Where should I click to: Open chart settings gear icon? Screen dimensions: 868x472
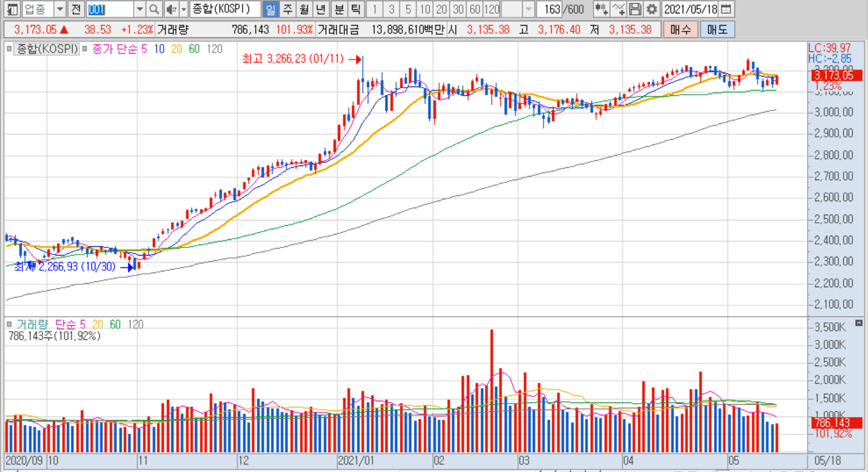652,9
